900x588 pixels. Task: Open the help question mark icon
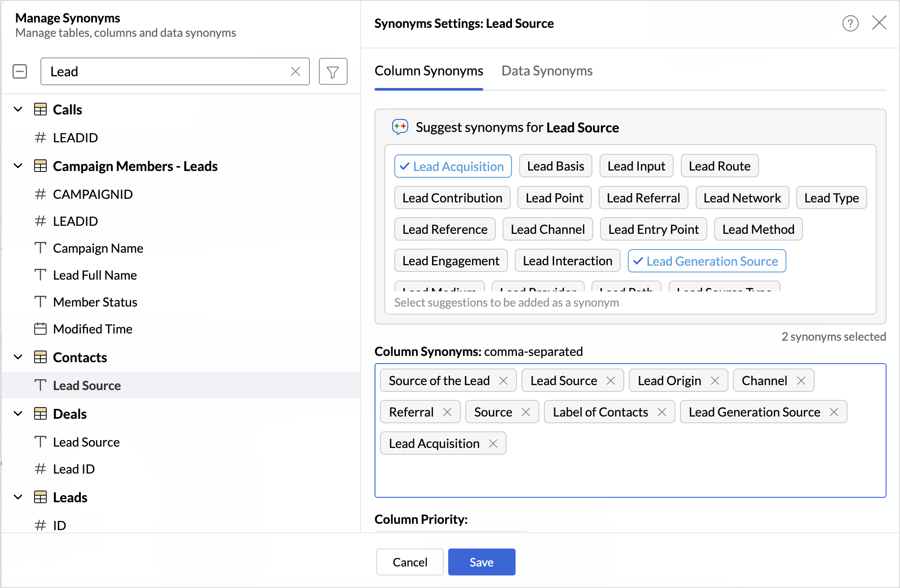[850, 23]
